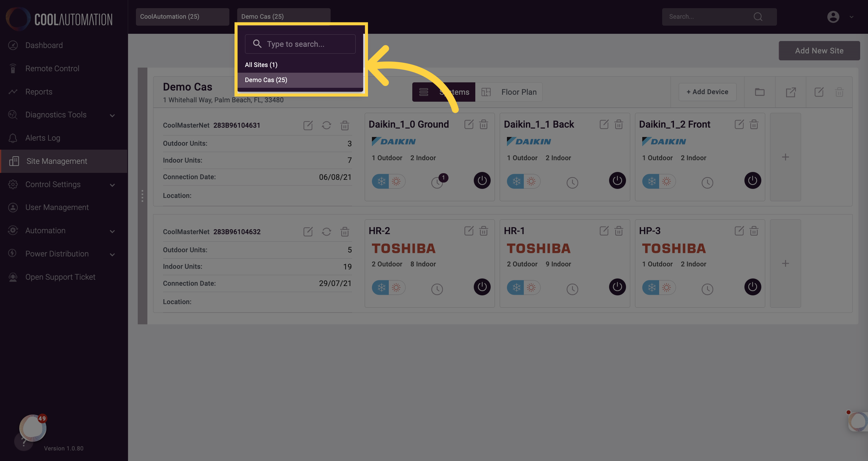
Task: Edit the Demo Cas site
Action: [x=819, y=92]
